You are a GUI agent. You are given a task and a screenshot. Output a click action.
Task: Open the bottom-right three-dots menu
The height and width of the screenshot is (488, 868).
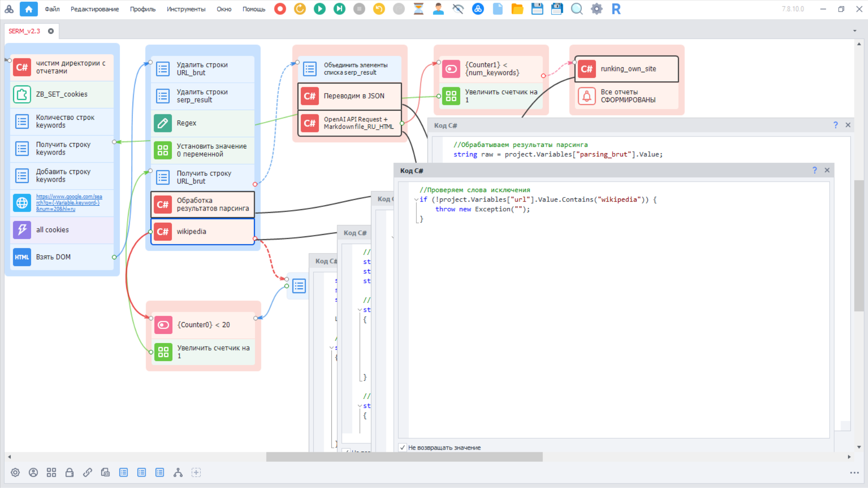[x=854, y=473]
